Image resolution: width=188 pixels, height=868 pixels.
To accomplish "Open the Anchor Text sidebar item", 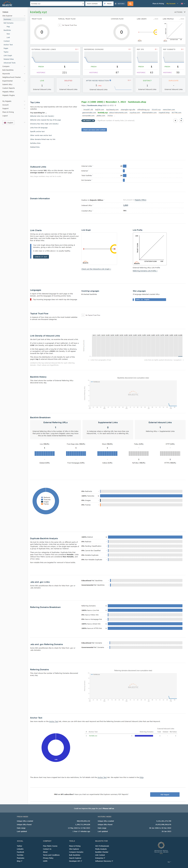I will pos(8,44).
